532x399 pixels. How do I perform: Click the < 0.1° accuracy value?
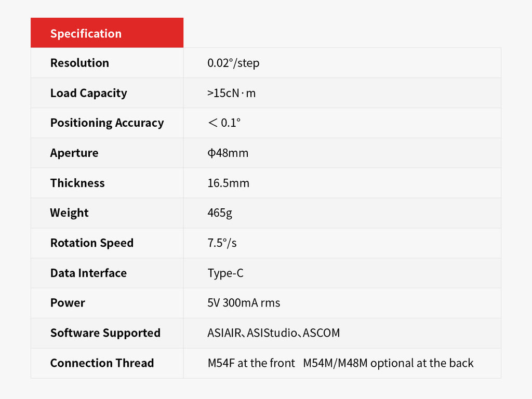(x=224, y=123)
